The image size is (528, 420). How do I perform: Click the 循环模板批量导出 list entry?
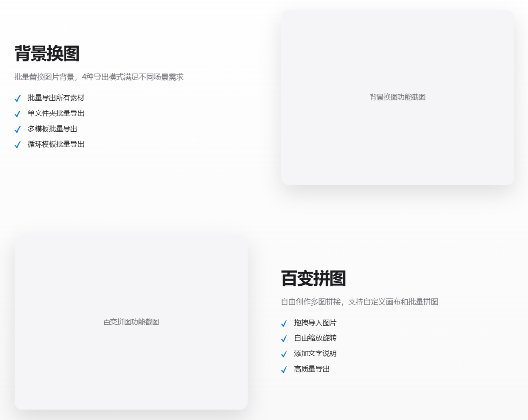click(x=55, y=144)
